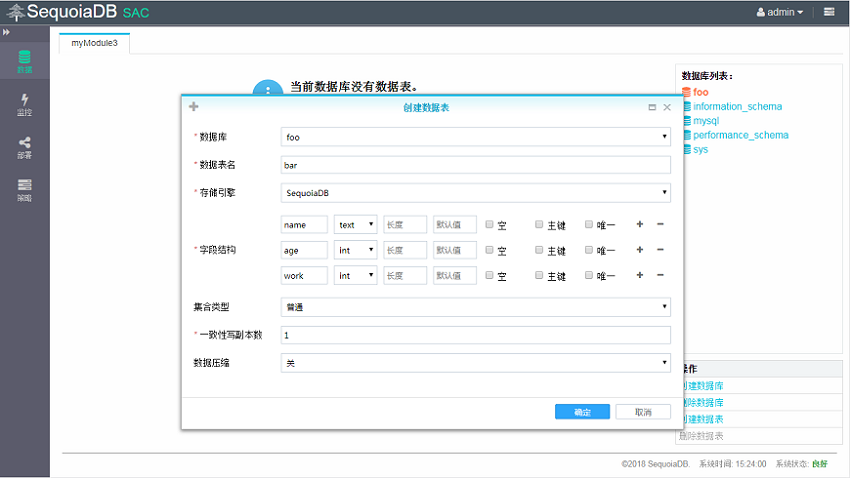Open the 部署 share-shaped sidebar icon
This screenshot has width=850, height=478.
click(x=24, y=147)
